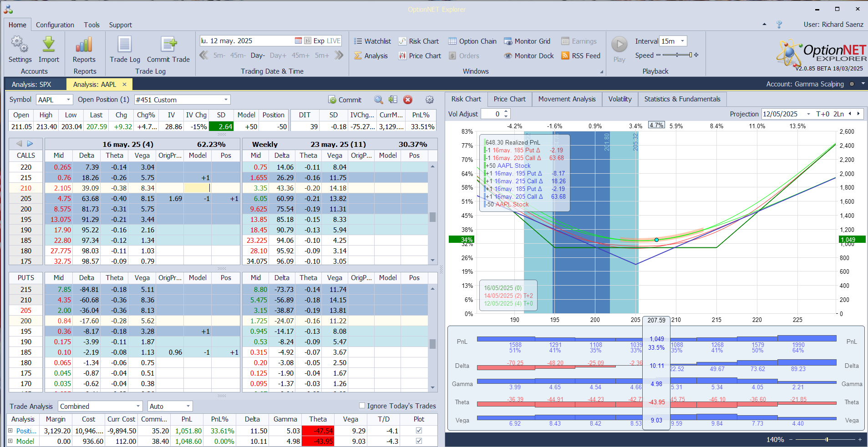
Task: Click the help question mark icon
Action: click(x=779, y=25)
